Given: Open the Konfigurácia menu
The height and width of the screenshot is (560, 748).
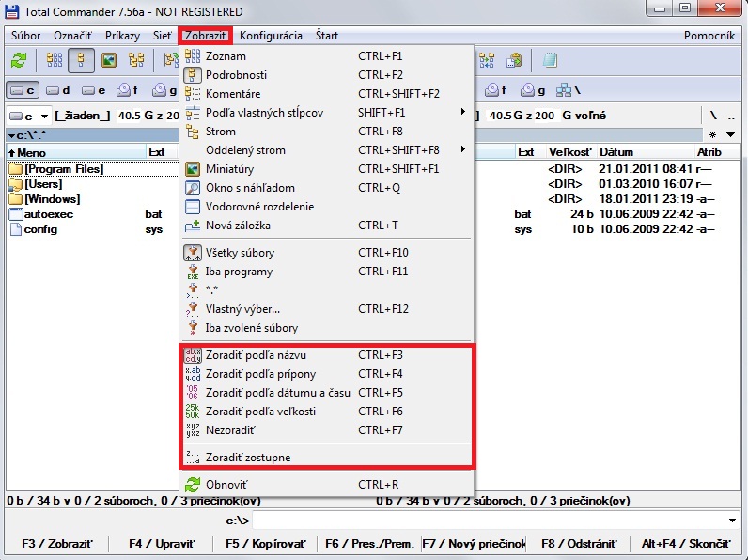Looking at the screenshot, I should click(x=271, y=36).
